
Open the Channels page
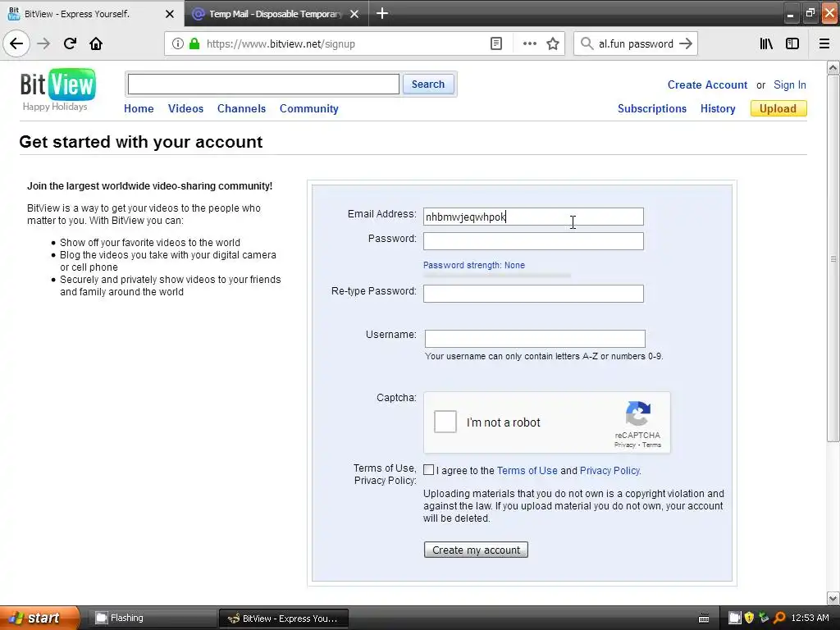[x=242, y=108]
